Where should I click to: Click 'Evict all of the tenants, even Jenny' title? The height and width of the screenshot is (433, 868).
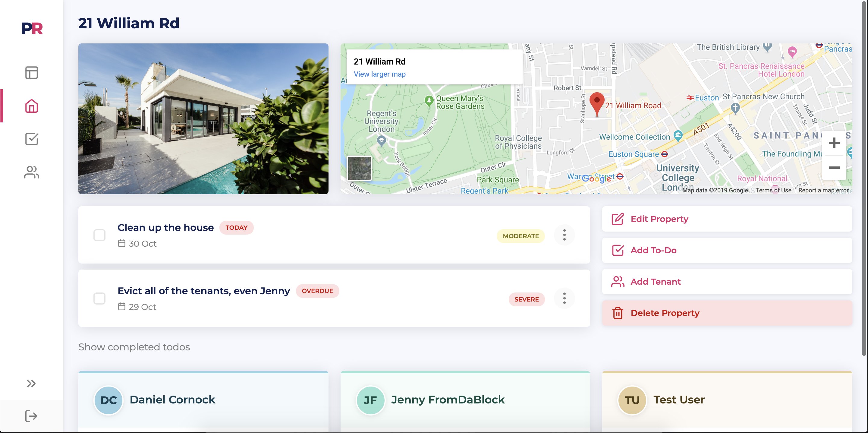(x=203, y=291)
